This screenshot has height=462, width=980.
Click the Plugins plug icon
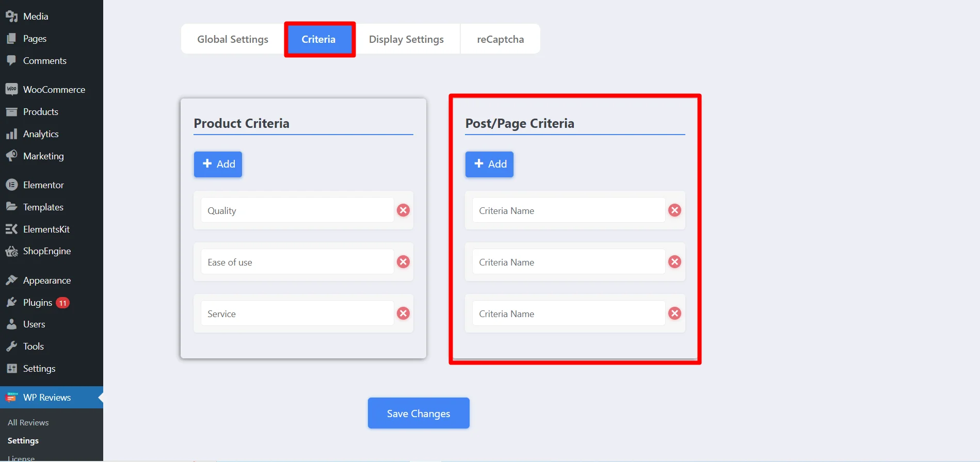click(x=11, y=302)
